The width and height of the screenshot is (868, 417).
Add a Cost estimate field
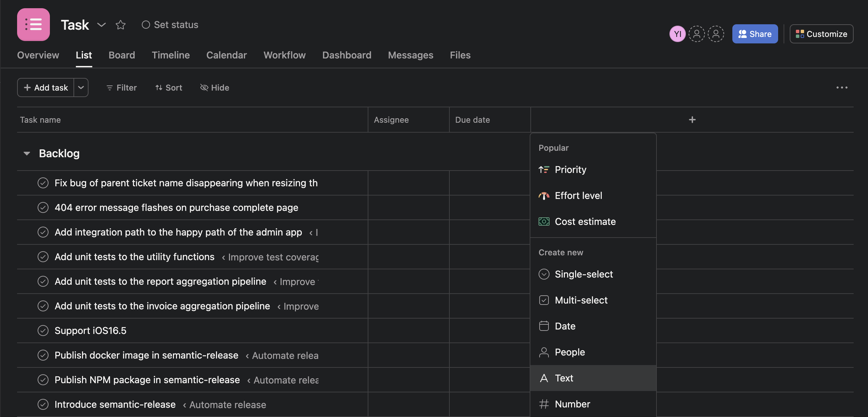point(585,221)
